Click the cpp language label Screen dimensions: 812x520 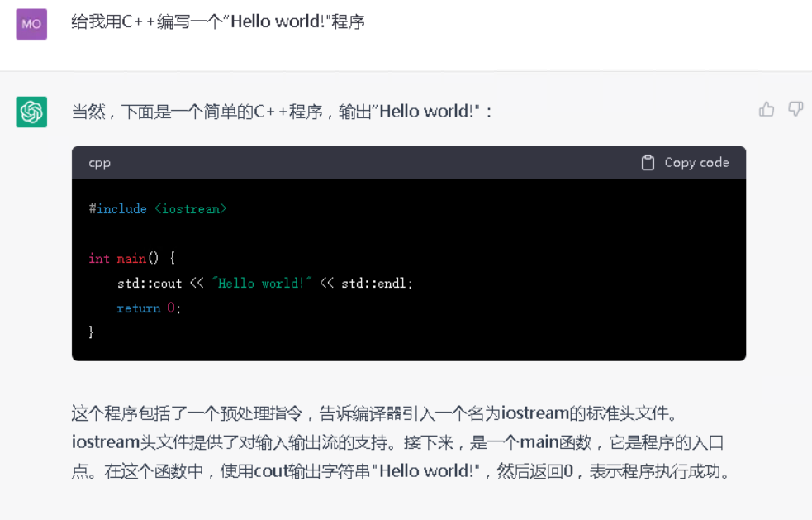tap(99, 164)
